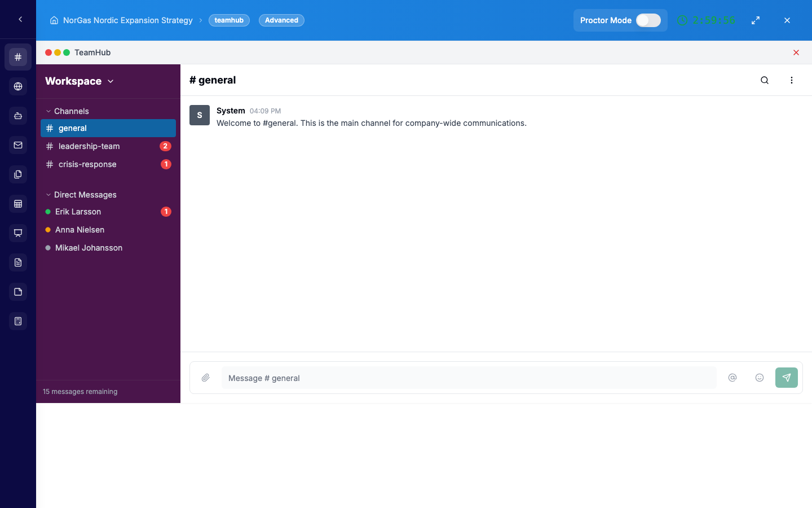This screenshot has height=508, width=812.
Task: Open the mail envelope icon in left rail
Action: (18, 145)
